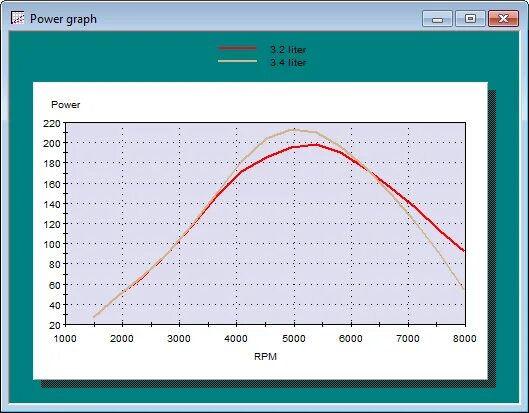Click the 3000 label on the RPM axis

click(179, 338)
